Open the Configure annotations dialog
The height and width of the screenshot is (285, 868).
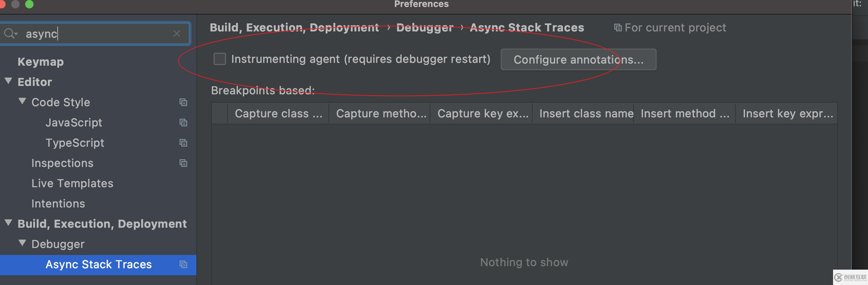point(578,60)
